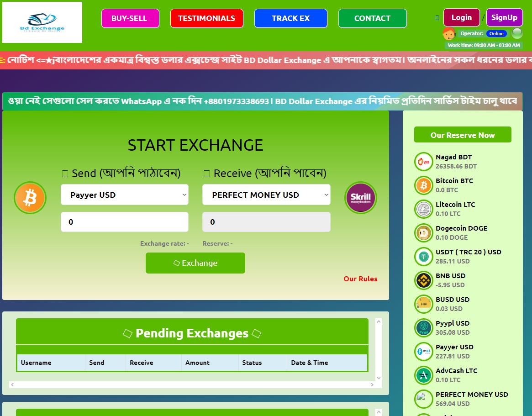Click the Bitcoin icon beside the Send field

pyautogui.click(x=30, y=197)
